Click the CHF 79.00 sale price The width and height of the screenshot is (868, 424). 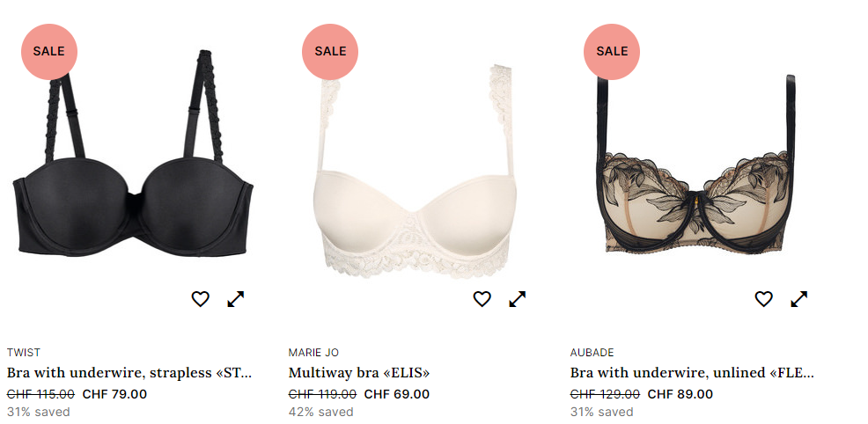click(114, 394)
